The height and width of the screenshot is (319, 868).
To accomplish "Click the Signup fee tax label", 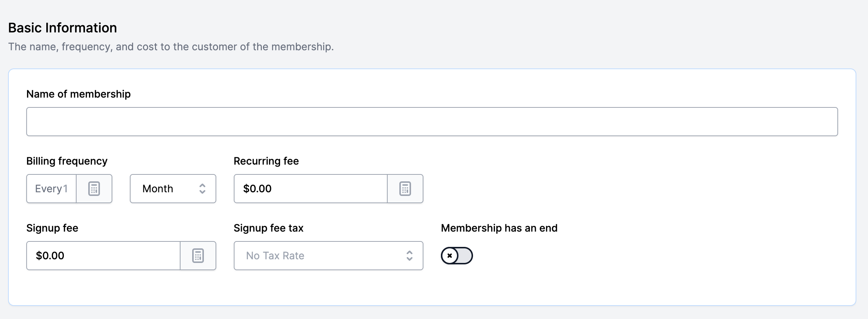I will coord(268,228).
